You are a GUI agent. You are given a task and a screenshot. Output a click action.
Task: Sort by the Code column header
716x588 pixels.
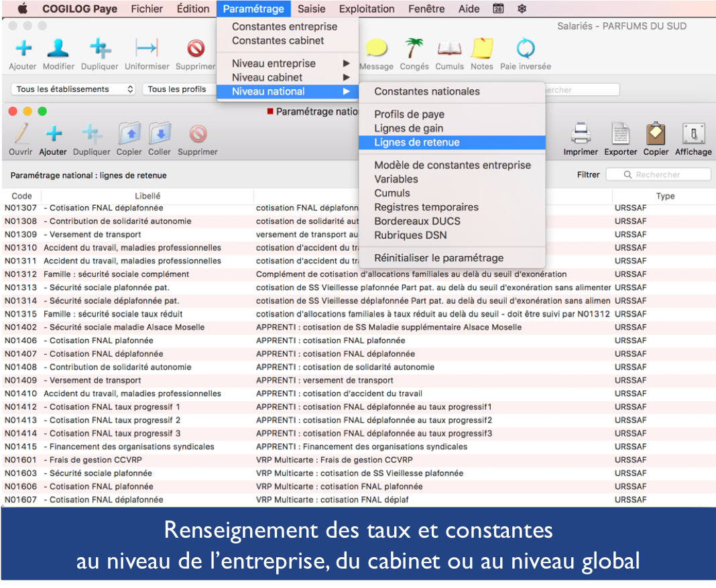point(21,196)
